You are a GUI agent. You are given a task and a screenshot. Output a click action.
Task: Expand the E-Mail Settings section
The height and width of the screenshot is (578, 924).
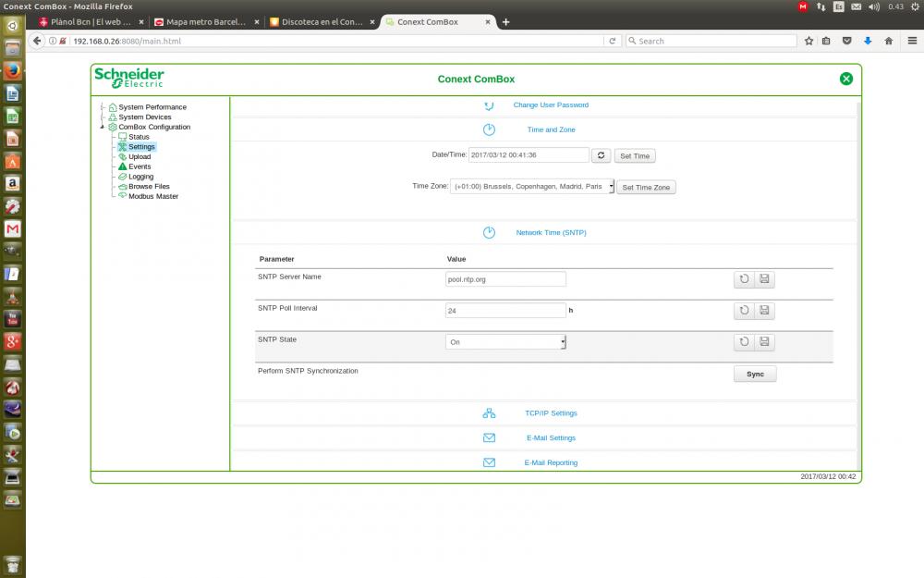551,438
